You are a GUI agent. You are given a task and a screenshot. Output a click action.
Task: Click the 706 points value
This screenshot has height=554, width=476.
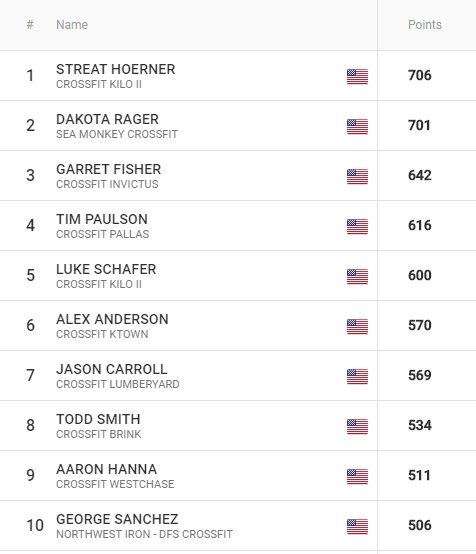[x=420, y=75]
